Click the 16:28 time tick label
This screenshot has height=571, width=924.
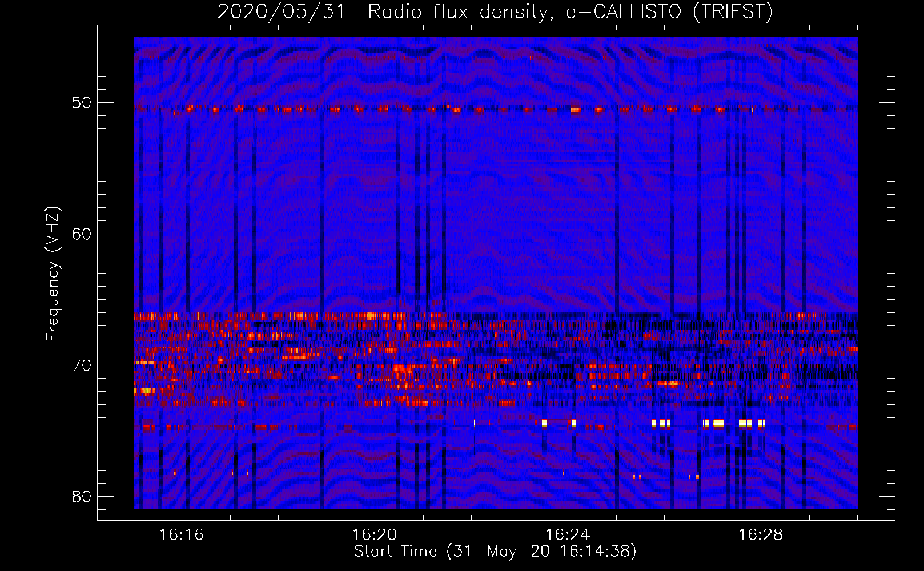761,535
